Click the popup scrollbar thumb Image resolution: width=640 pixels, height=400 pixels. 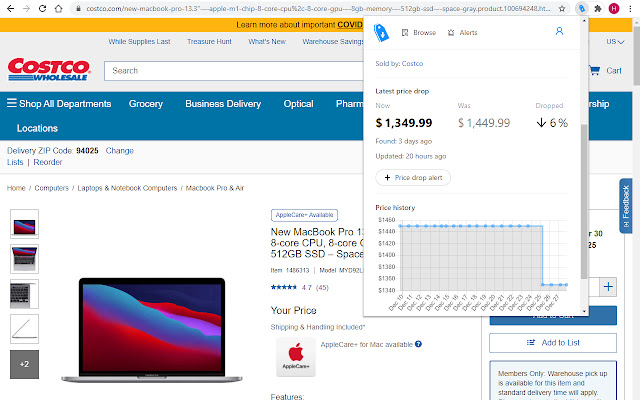pos(584,202)
